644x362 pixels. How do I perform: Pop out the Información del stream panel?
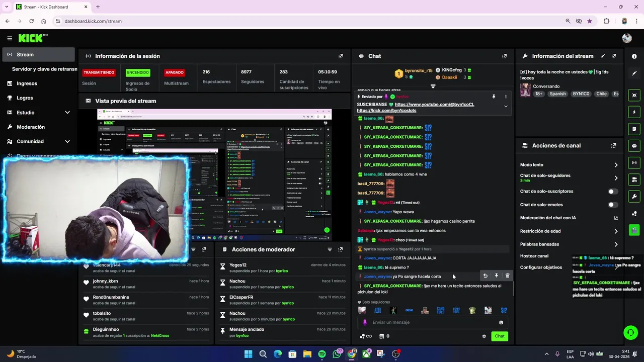614,56
